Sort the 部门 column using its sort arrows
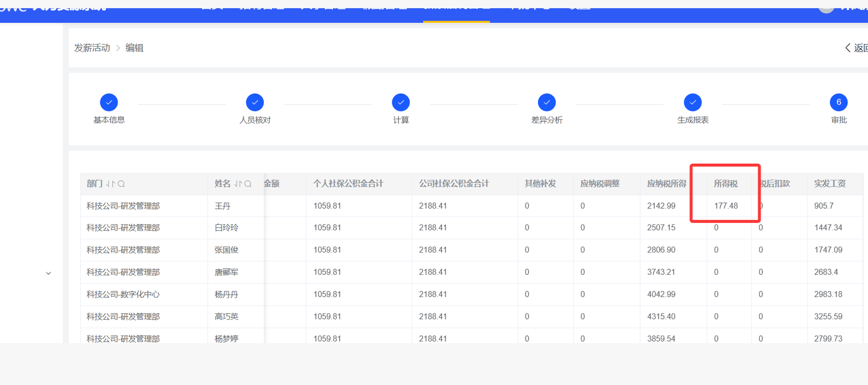 coord(110,184)
